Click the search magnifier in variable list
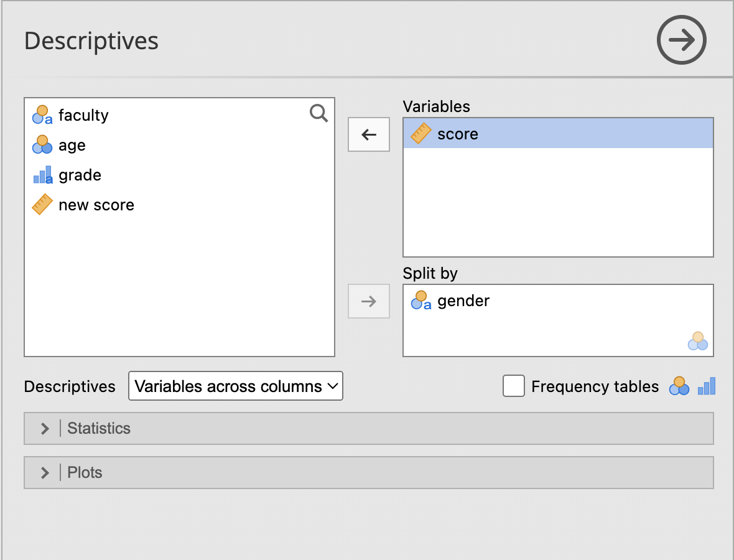 click(x=318, y=113)
